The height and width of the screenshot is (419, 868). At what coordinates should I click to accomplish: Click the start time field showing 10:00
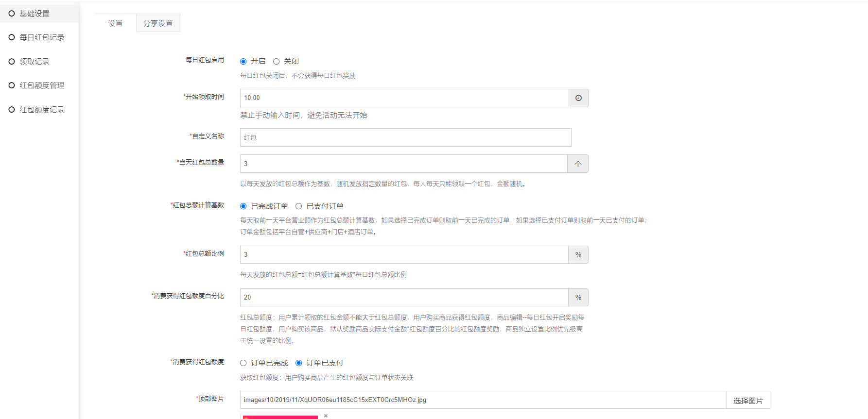tap(404, 98)
